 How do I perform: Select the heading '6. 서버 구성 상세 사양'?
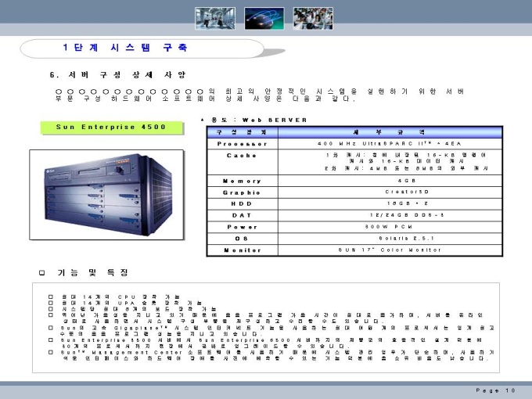tap(117, 74)
